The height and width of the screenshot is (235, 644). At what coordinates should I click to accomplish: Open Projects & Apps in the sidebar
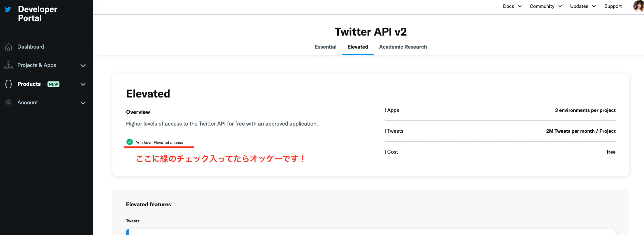pos(37,65)
